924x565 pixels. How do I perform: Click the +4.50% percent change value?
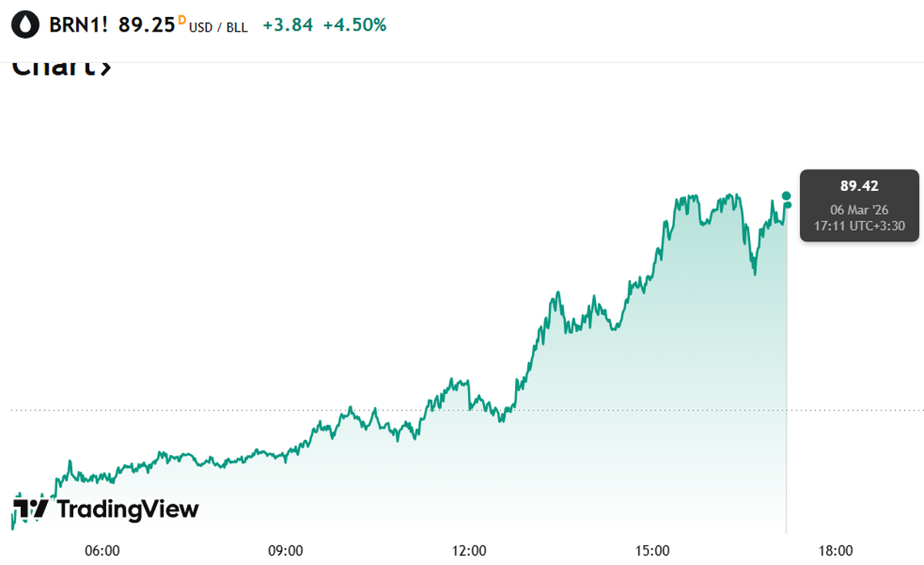pos(354,25)
